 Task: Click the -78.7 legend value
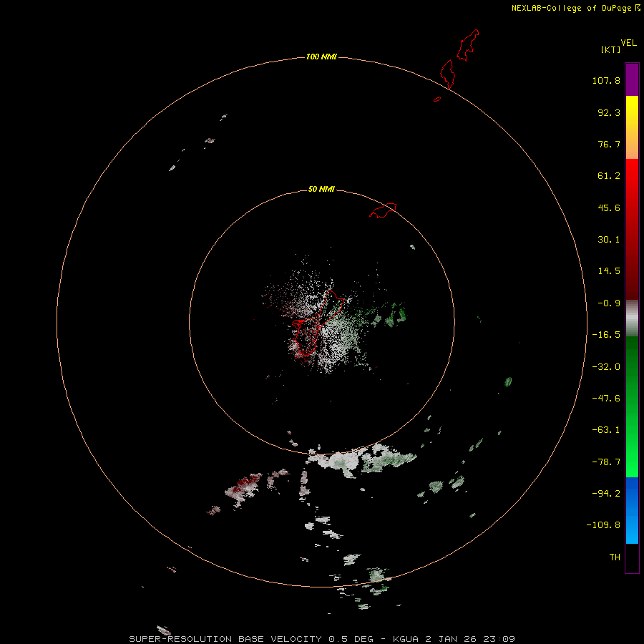(606, 462)
